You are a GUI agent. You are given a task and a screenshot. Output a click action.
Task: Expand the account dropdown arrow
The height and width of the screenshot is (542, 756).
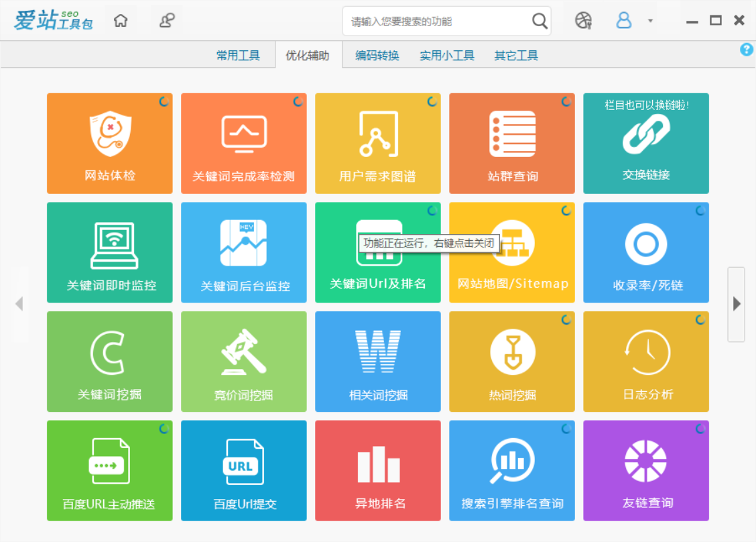[x=650, y=21]
